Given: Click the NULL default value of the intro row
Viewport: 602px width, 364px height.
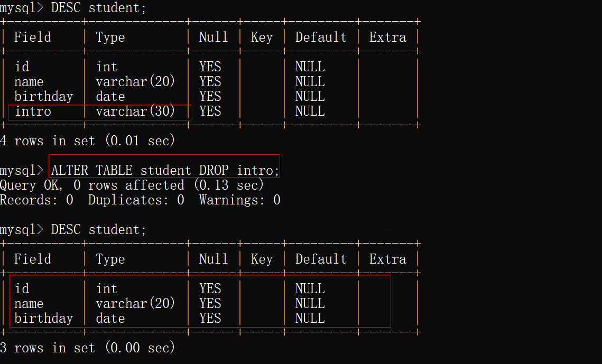Looking at the screenshot, I should tap(310, 111).
